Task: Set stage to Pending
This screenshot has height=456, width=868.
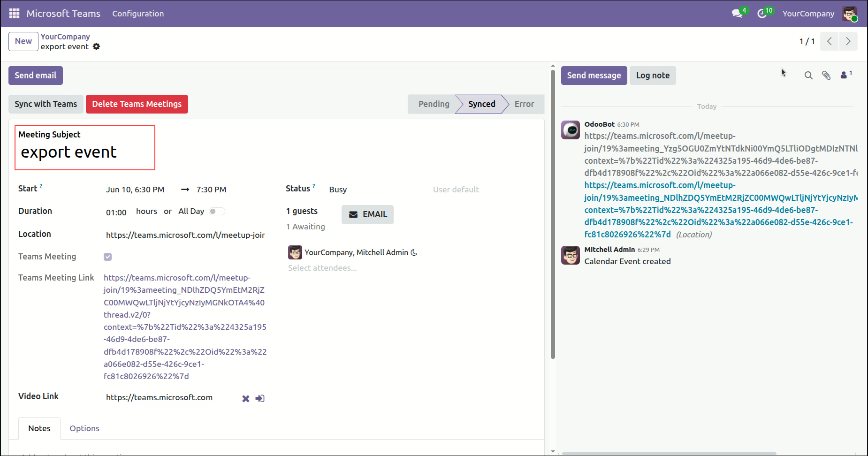Action: coord(434,104)
